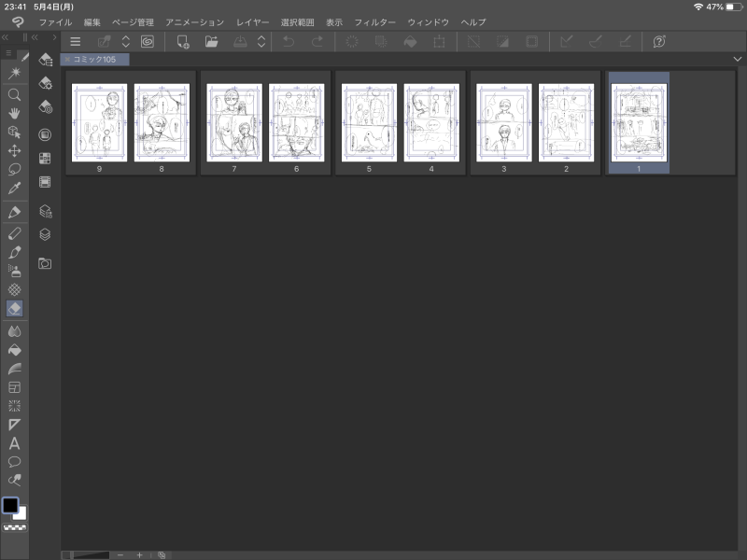The height and width of the screenshot is (560, 747).
Task: Expand the tab list chevron
Action: point(738,60)
